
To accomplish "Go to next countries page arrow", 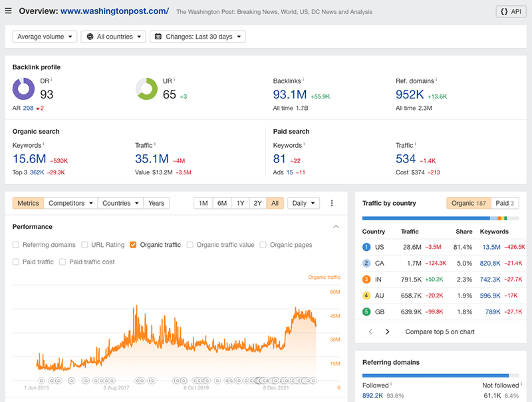I will [x=388, y=331].
